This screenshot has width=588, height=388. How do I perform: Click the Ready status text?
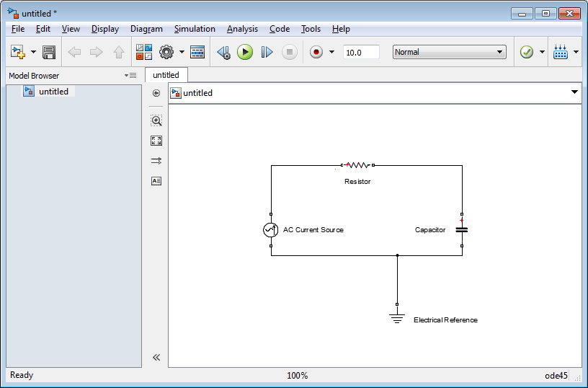click(x=22, y=375)
